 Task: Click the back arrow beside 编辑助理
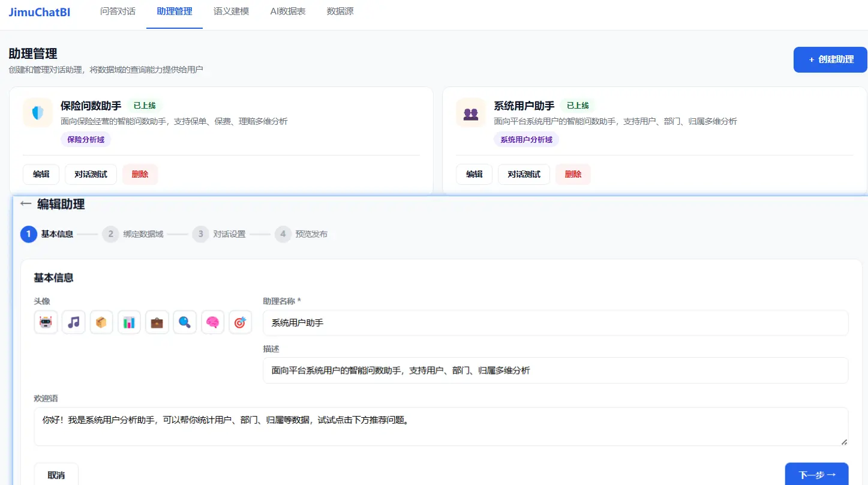point(26,204)
